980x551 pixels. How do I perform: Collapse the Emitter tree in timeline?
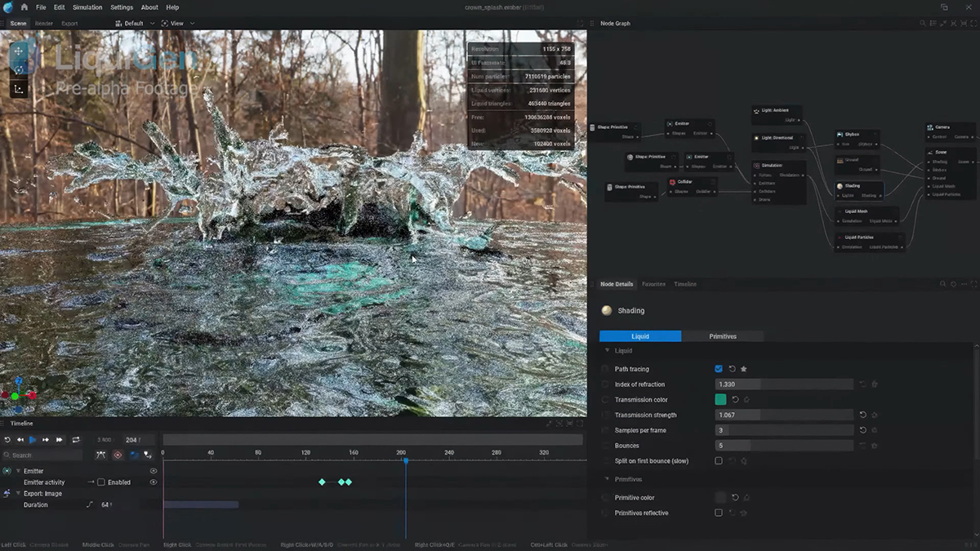point(18,471)
